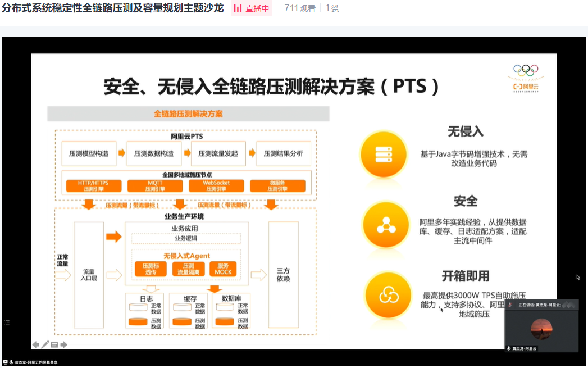Click the 压测结果分析 box
This screenshot has height=368, width=588.
(x=284, y=153)
